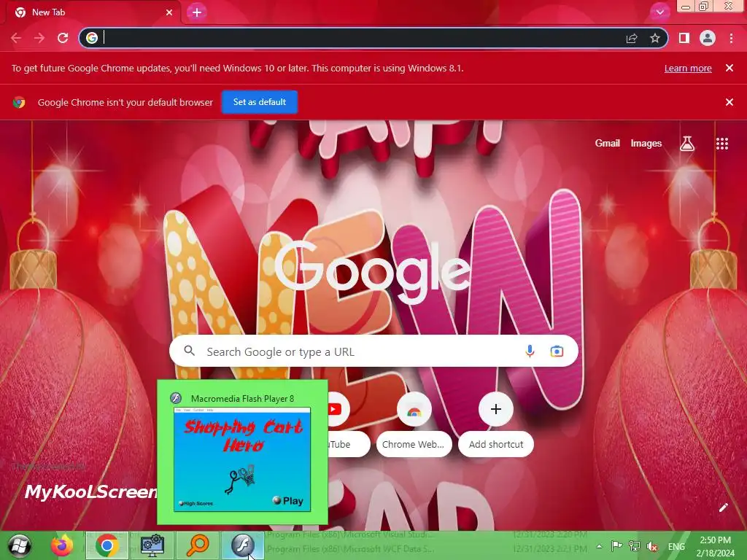Search by image with camera icon
Viewport: 747px width, 560px height.
pyautogui.click(x=557, y=351)
